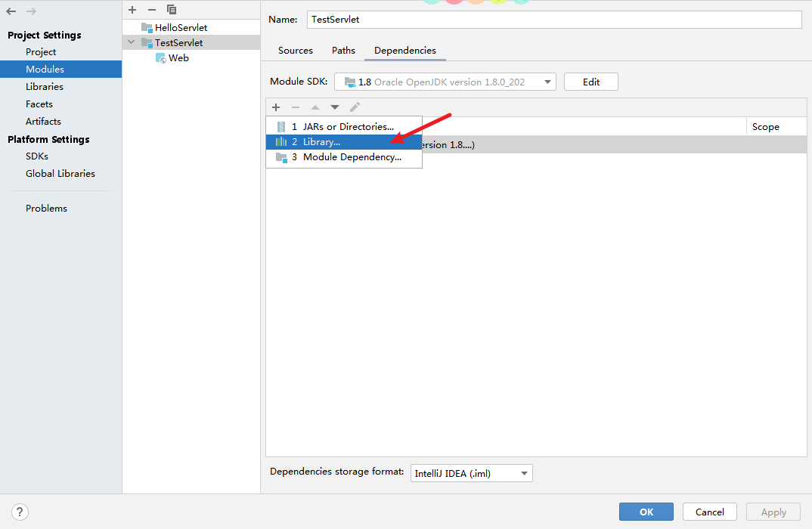Switch to the Paths tab
This screenshot has width=812, height=529.
(x=343, y=50)
